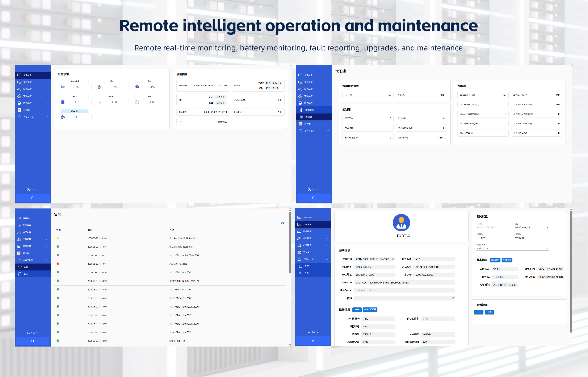The width and height of the screenshot is (588, 377).
Task: Click red alert icon in alarm list
Action: coord(58,264)
